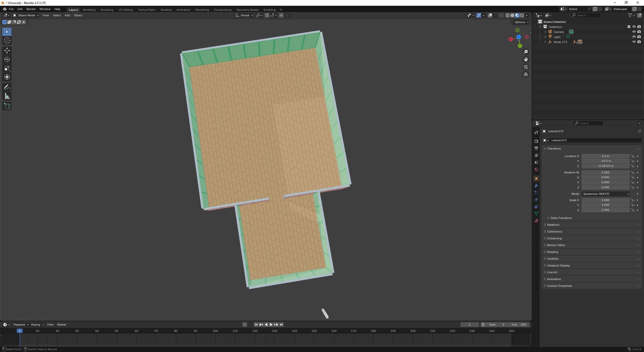Viewport: 644px width, 352px height.
Task: Click the Add Cube tool
Action: [x=7, y=106]
